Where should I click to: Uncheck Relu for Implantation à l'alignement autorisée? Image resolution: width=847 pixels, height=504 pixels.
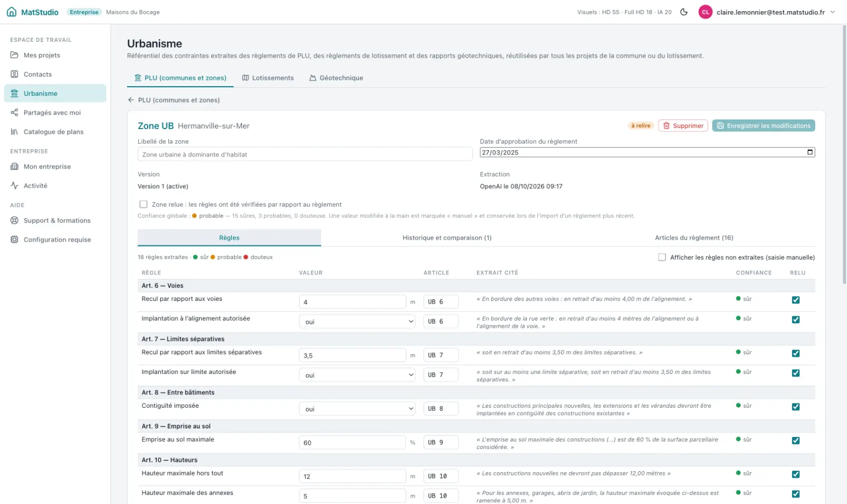tap(796, 319)
